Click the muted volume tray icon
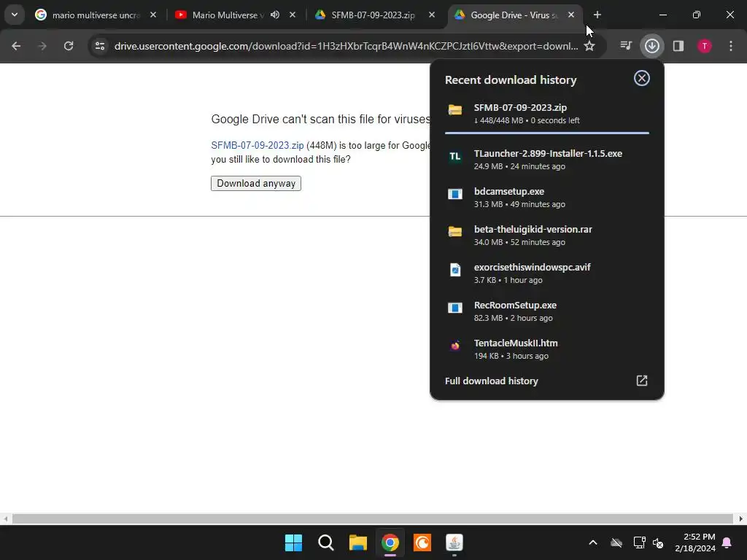 point(658,542)
